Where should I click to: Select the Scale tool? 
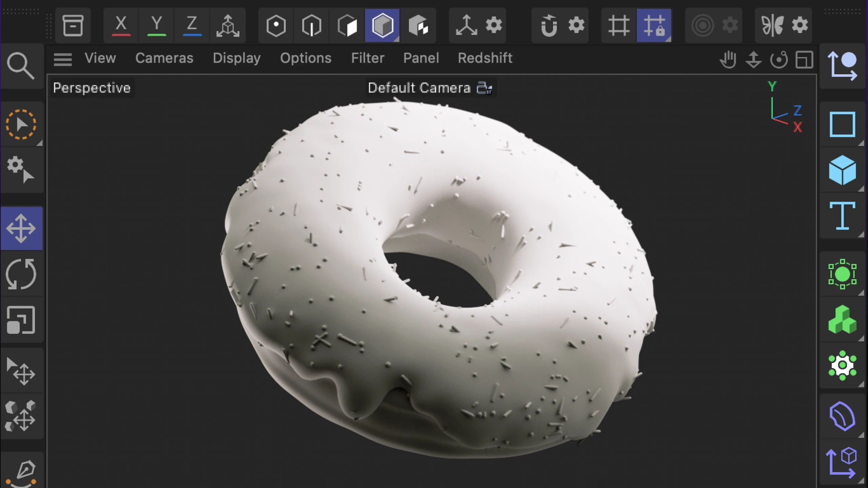21,320
